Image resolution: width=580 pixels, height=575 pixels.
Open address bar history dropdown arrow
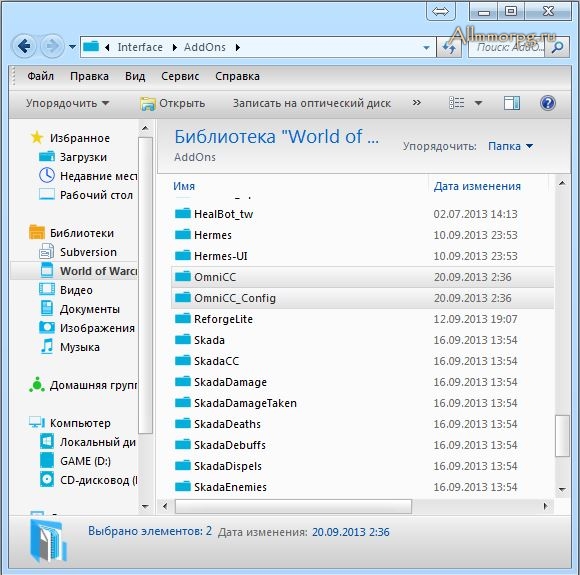[426, 47]
